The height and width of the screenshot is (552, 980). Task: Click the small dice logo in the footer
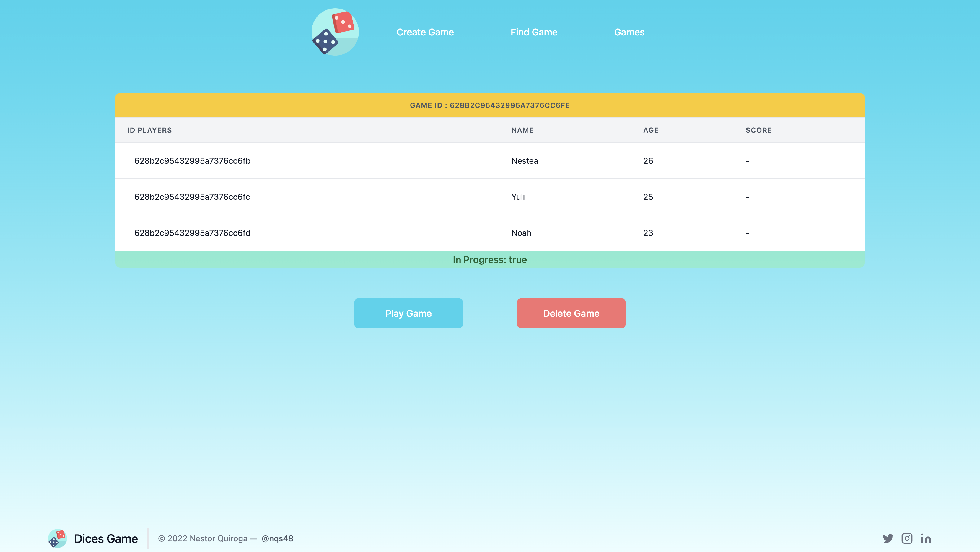57,538
